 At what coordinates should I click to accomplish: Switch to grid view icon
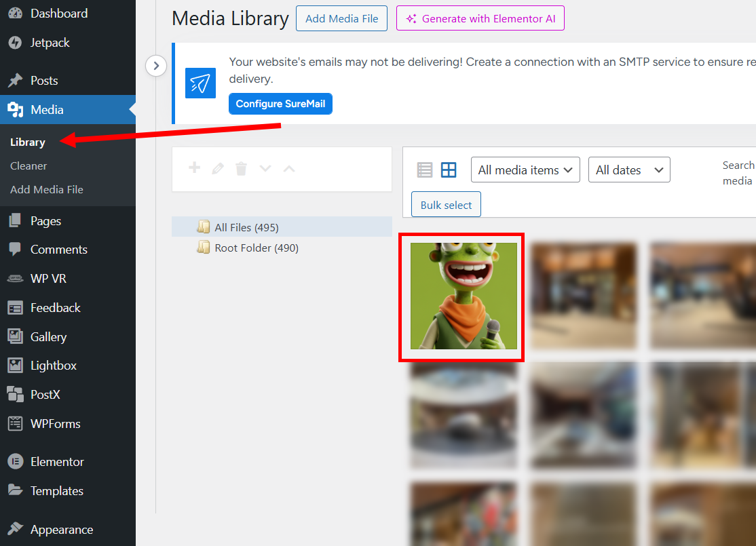click(449, 170)
